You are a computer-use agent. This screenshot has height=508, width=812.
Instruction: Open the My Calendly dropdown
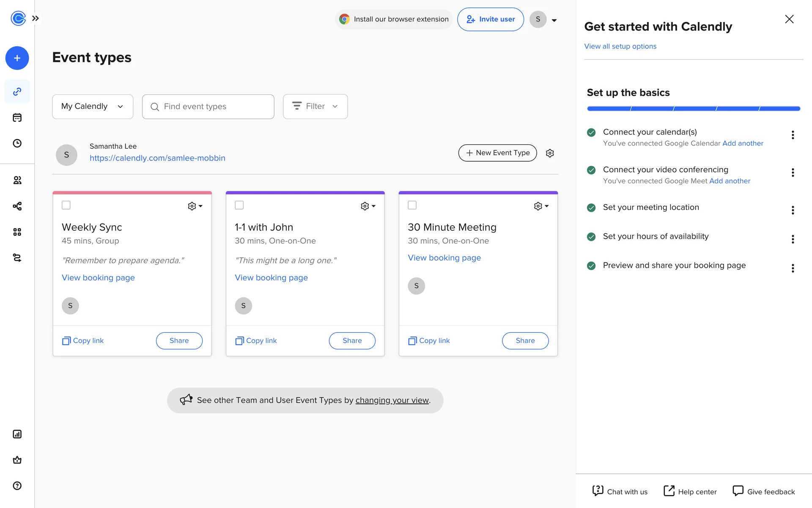(x=93, y=106)
